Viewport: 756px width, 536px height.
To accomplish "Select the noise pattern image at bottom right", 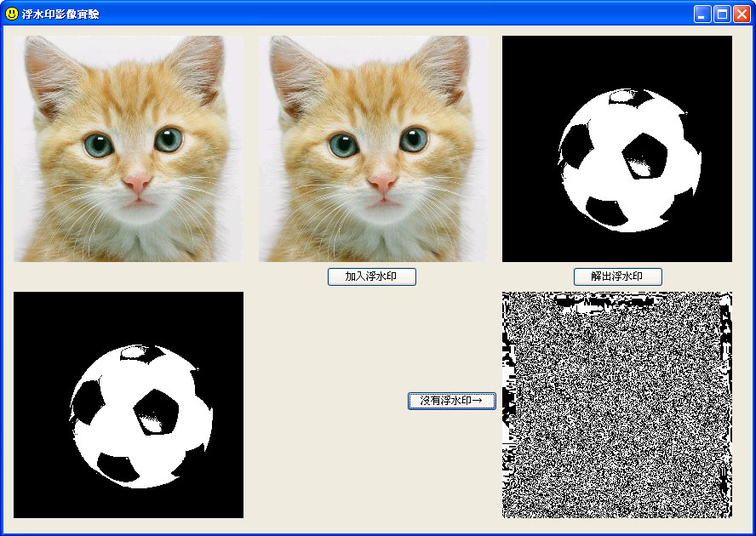I will point(617,405).
